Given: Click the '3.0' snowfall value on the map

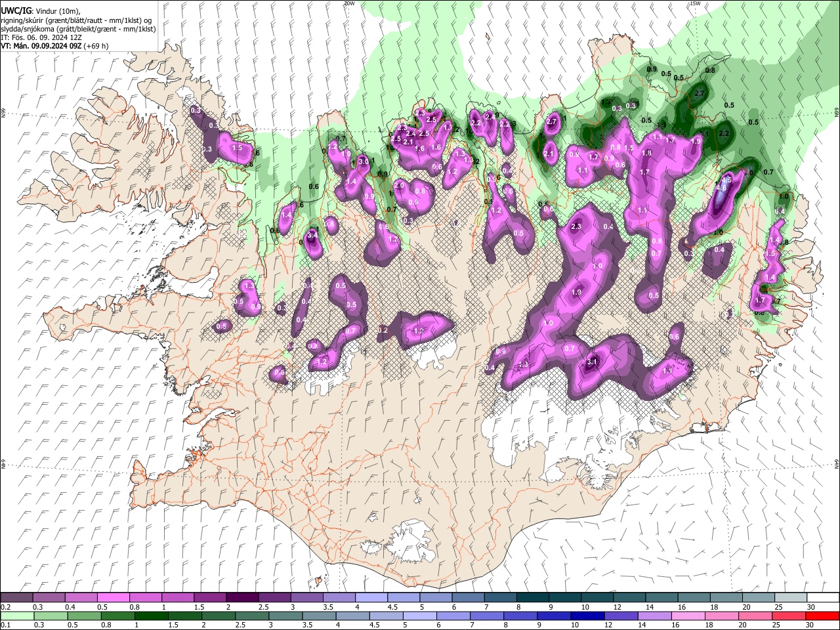Looking at the screenshot, I should point(364,161).
